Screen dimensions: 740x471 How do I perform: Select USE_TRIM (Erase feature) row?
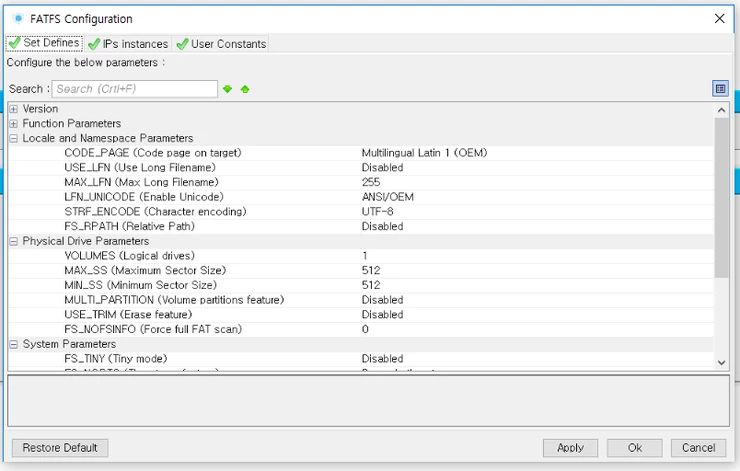click(361, 314)
